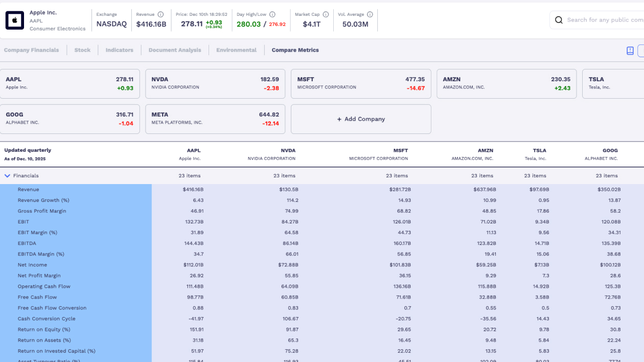Image resolution: width=644 pixels, height=362 pixels.
Task: Open the Revenue info icon
Action: point(160,14)
